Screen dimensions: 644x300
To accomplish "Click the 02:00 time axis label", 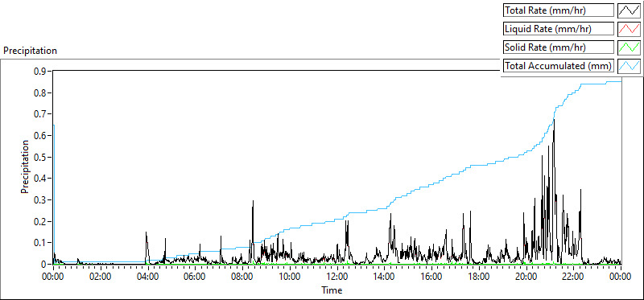I will point(100,277).
